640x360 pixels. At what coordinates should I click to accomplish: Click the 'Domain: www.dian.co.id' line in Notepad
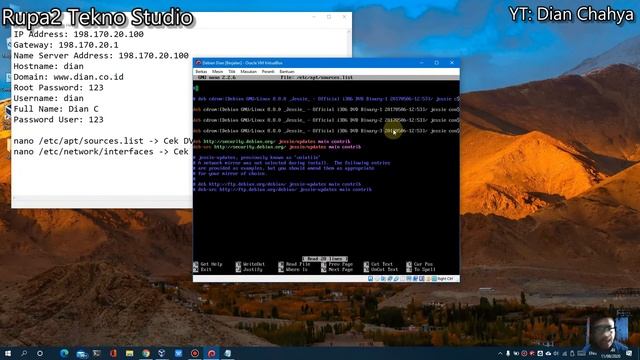(x=68, y=77)
